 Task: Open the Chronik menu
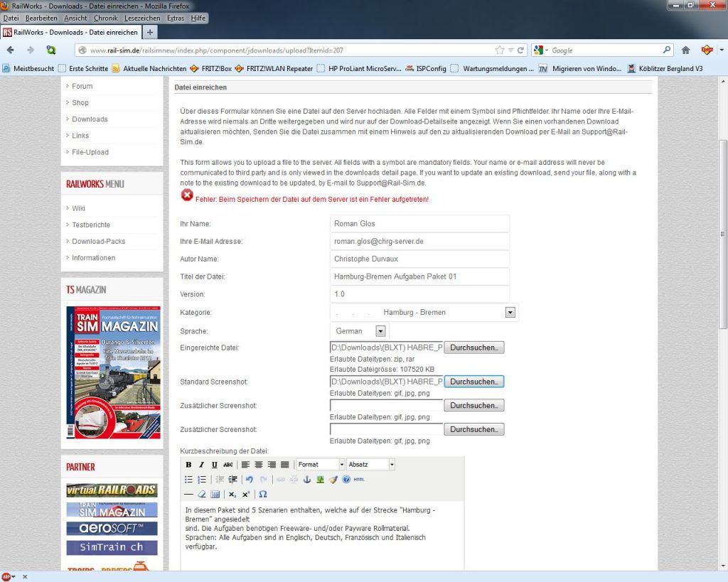tap(106, 18)
